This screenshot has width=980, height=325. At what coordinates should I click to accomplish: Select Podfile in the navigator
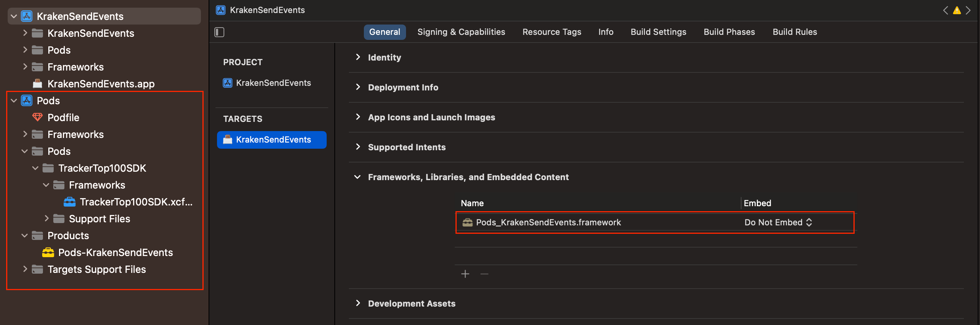tap(63, 118)
